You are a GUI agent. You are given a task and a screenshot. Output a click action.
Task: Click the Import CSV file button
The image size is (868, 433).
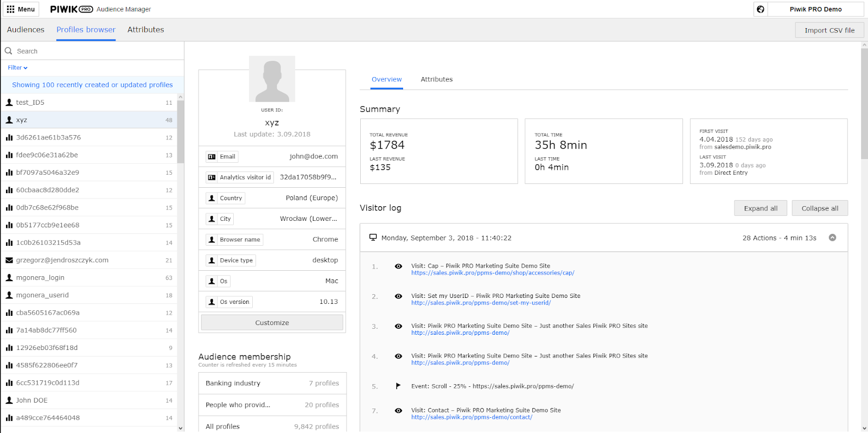(829, 30)
